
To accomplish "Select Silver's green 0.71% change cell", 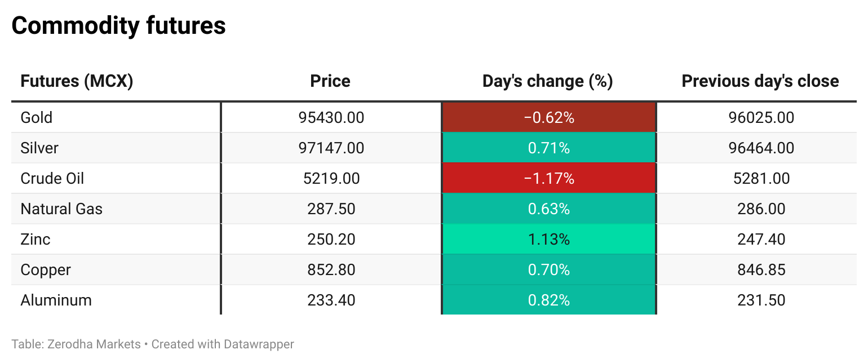I will 548,148.
